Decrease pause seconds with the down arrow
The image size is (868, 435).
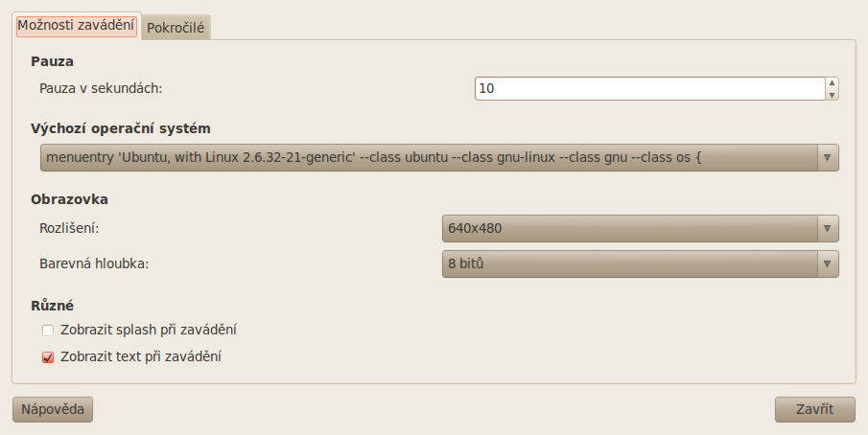point(832,94)
